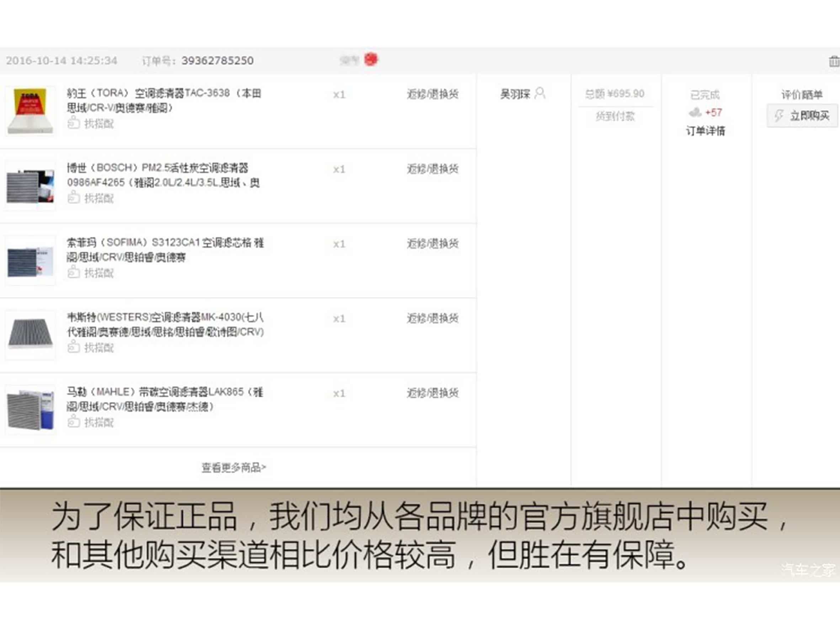The width and height of the screenshot is (840, 630).
Task: Expand the list with 查看更多商品>
Action: [x=234, y=467]
